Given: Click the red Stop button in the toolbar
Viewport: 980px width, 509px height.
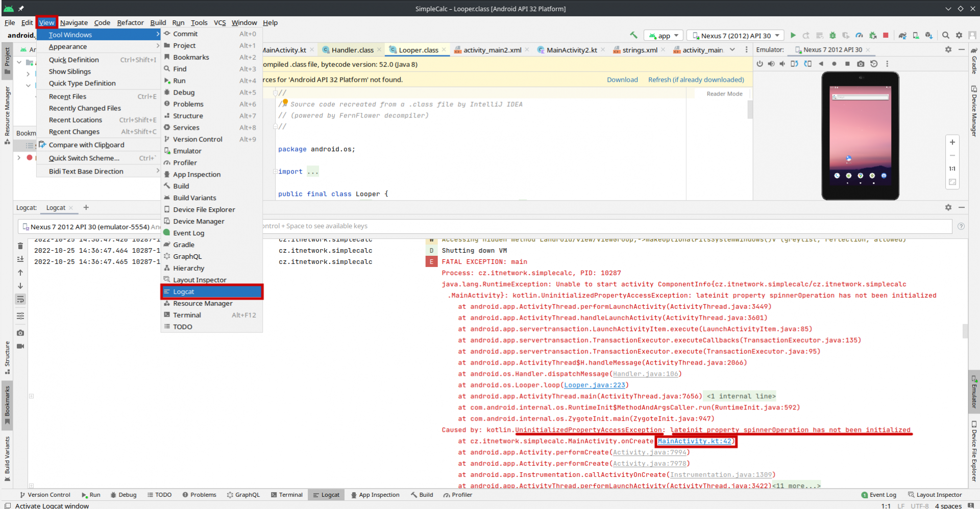Looking at the screenshot, I should tap(886, 35).
